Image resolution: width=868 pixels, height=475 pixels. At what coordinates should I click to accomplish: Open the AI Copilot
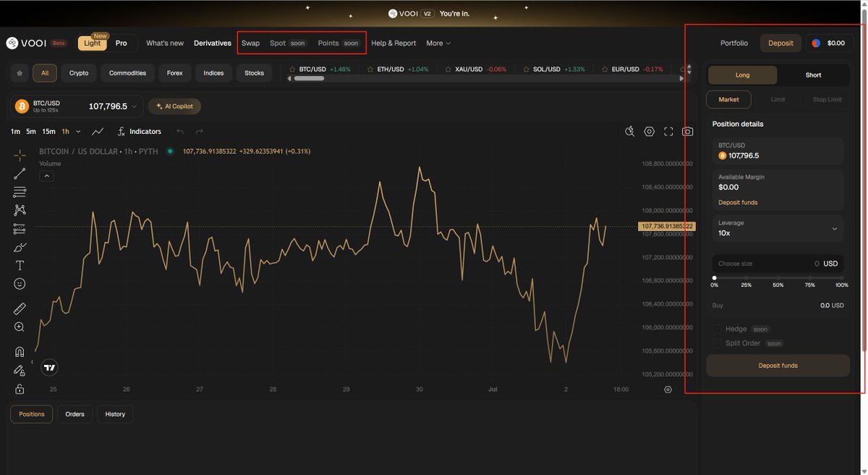coord(174,106)
